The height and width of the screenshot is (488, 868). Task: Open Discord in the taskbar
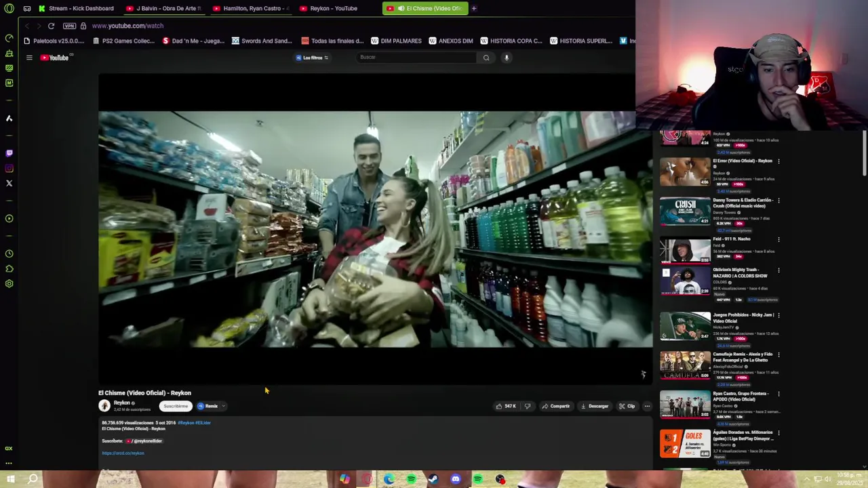[x=456, y=480]
